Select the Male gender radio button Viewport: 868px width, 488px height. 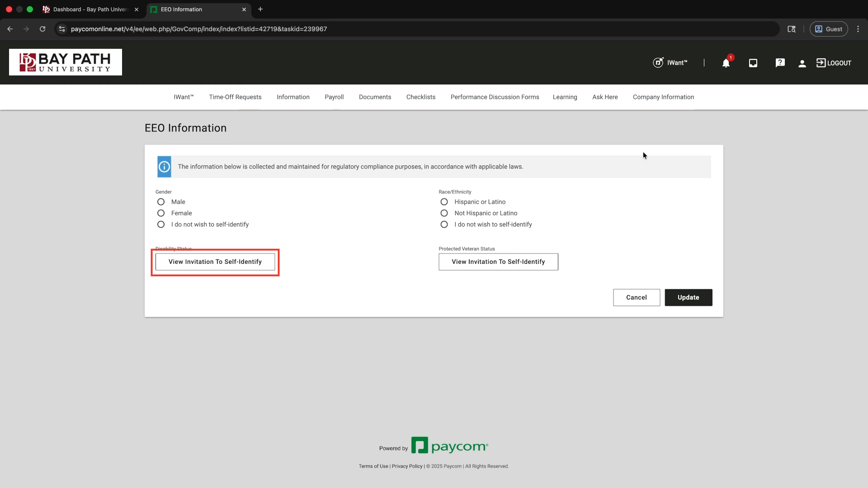[161, 202]
